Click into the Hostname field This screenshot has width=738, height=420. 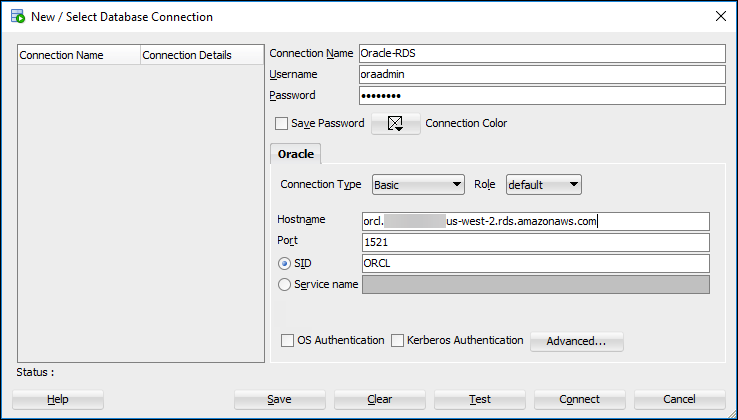[x=535, y=221]
